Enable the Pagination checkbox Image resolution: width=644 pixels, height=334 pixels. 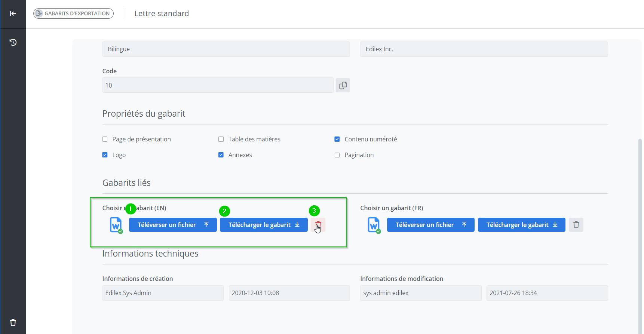click(337, 155)
